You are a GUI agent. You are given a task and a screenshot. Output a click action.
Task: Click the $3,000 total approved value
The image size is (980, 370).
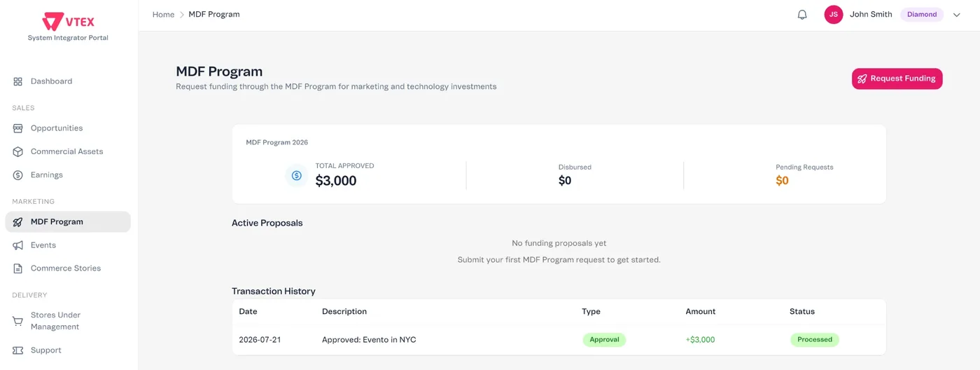[x=336, y=181]
